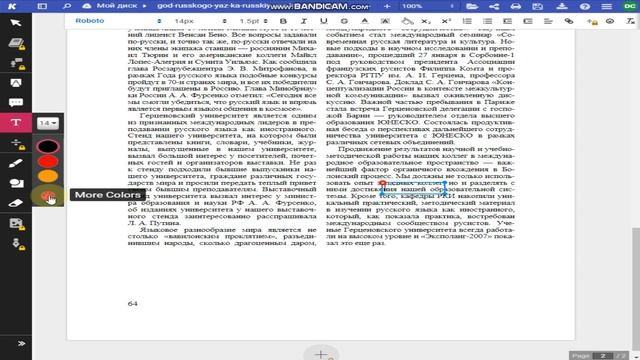Screen dimensions: 640x360
Task: Download the document
Action: click(x=562, y=6)
